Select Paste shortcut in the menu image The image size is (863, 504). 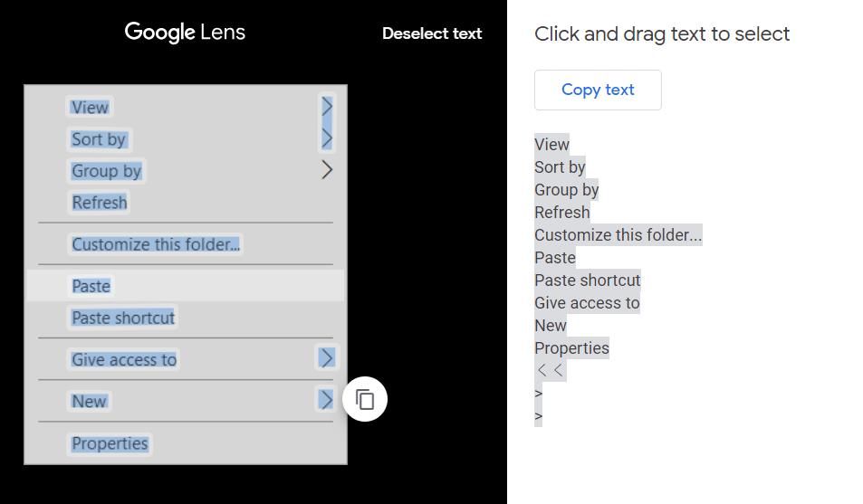pyautogui.click(x=123, y=318)
